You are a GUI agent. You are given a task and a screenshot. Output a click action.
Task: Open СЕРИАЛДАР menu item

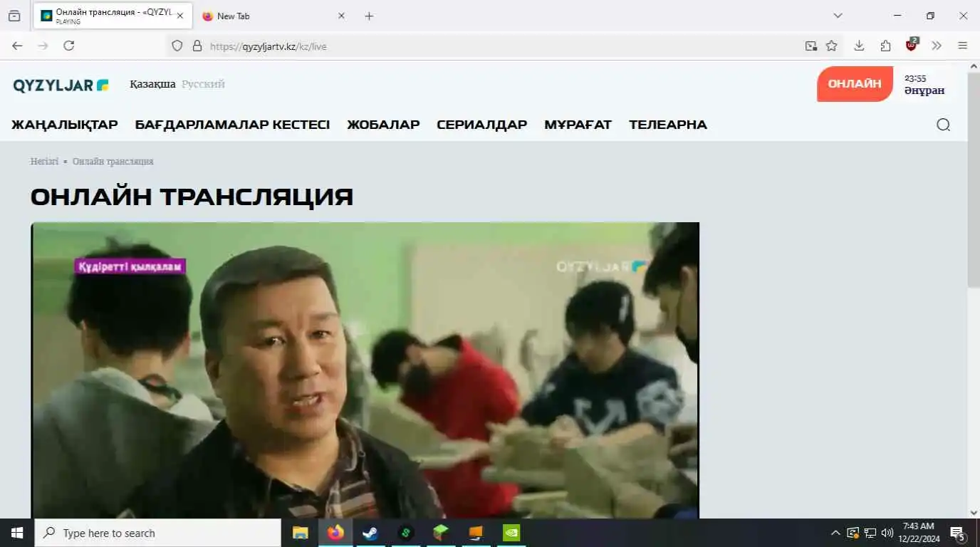[482, 125]
